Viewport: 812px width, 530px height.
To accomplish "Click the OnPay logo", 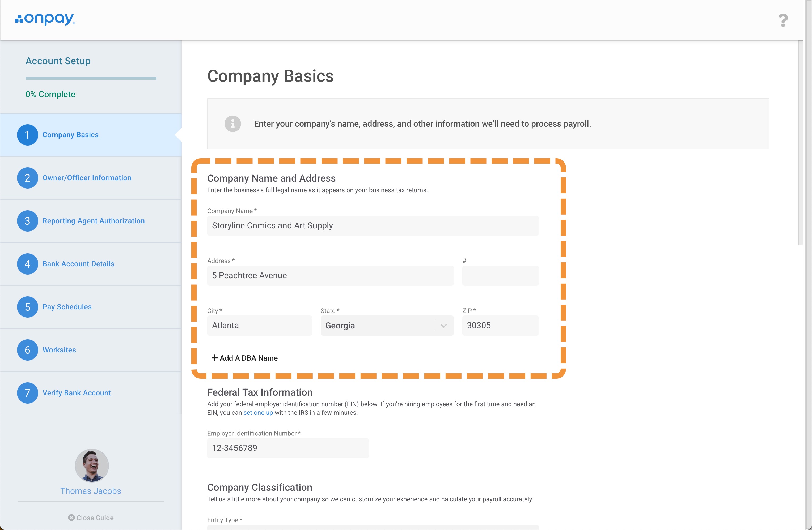I will point(45,19).
